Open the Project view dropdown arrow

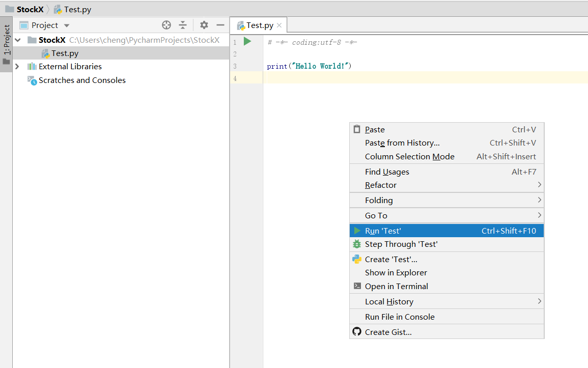pos(67,25)
